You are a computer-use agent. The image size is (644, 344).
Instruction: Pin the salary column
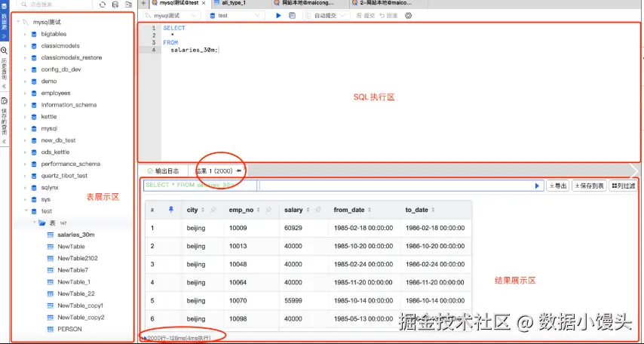tap(318, 210)
